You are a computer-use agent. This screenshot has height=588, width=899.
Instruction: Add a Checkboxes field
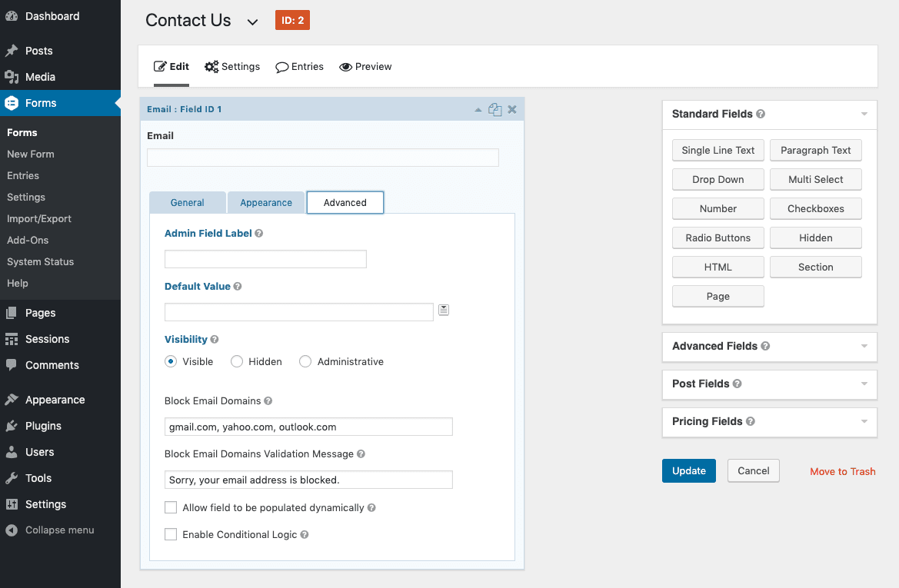click(x=815, y=208)
